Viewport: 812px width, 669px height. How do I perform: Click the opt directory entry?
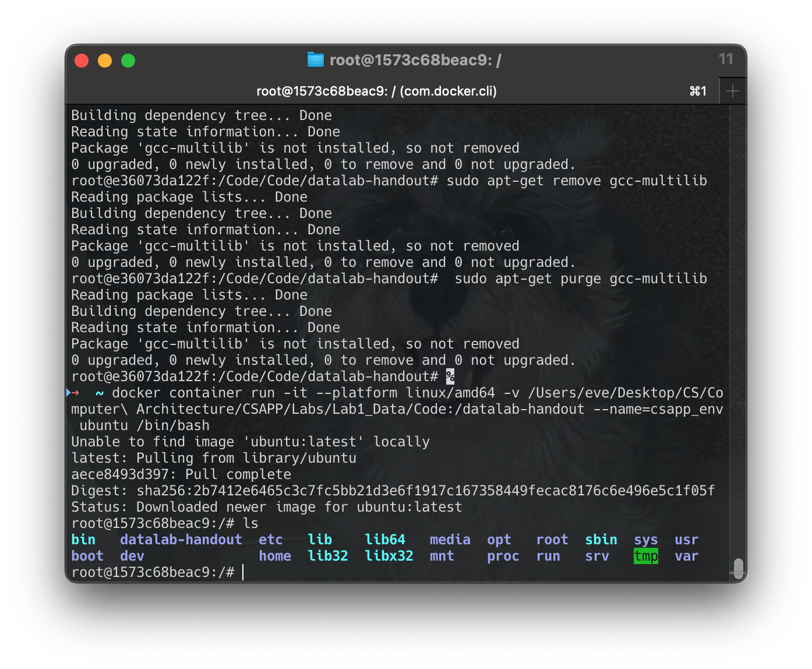[499, 540]
